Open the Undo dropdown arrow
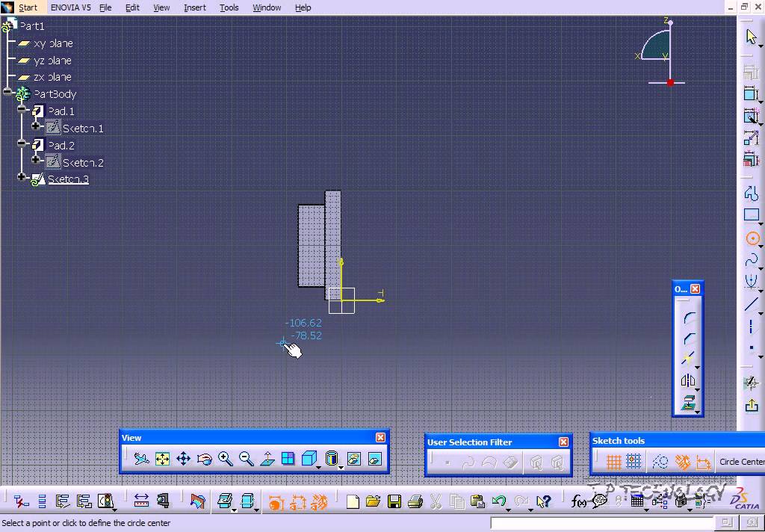The width and height of the screenshot is (765, 532). tap(507, 510)
